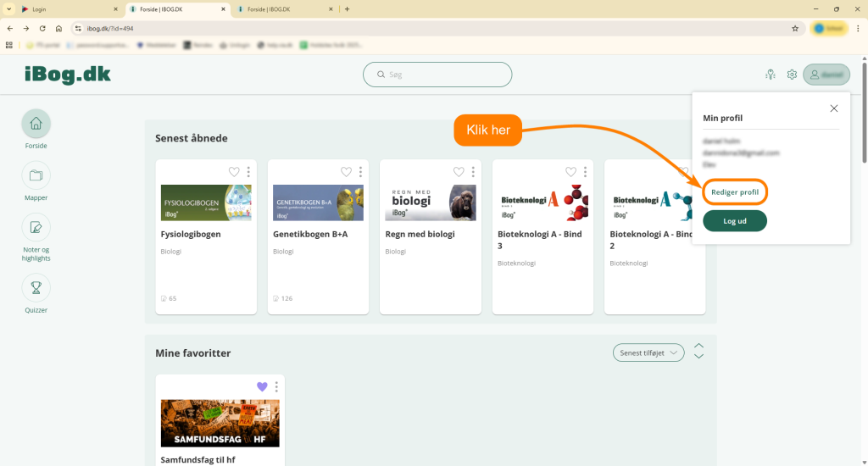
Task: Open three-dot menu on Genetikbogen B+A
Action: [360, 172]
